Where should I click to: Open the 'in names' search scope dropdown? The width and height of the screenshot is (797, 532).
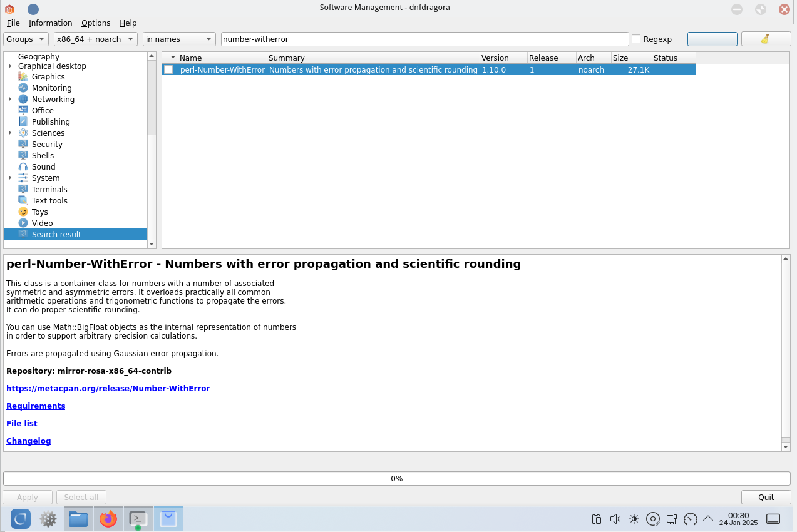coord(179,39)
